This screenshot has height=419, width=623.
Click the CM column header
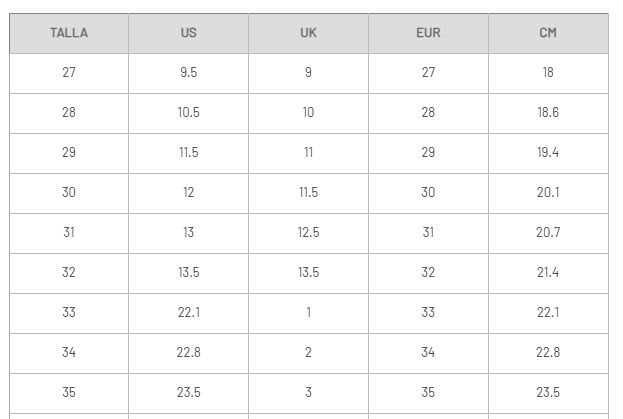pos(548,33)
